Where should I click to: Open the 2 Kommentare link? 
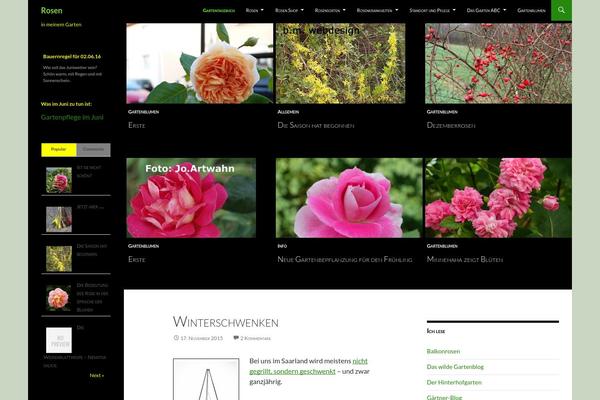(x=256, y=338)
